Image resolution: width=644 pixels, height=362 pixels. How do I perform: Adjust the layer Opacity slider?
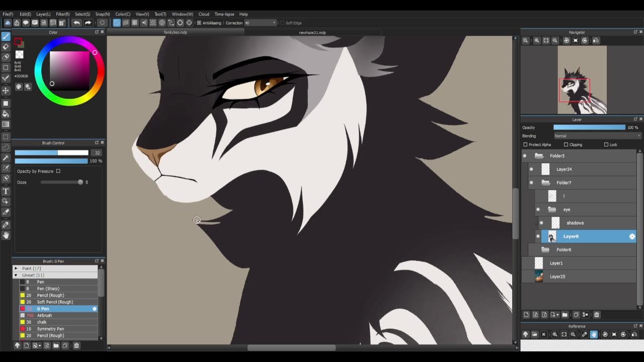[589, 127]
